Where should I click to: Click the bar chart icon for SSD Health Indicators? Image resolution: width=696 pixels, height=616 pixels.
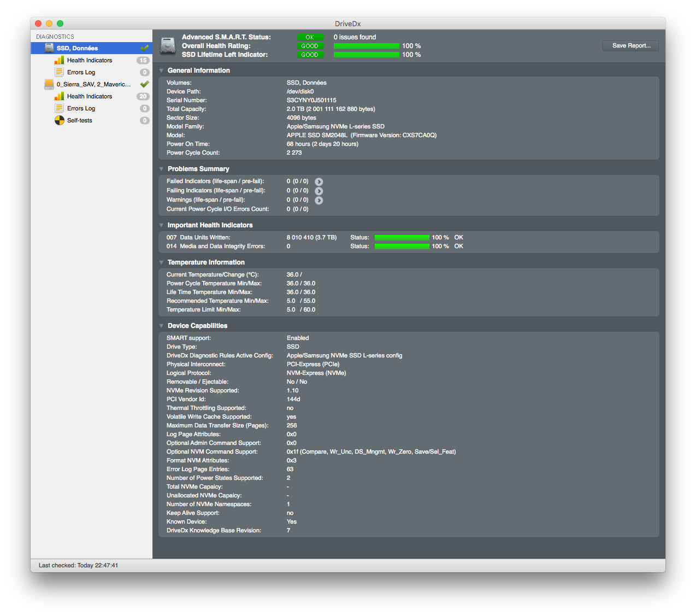coord(59,60)
